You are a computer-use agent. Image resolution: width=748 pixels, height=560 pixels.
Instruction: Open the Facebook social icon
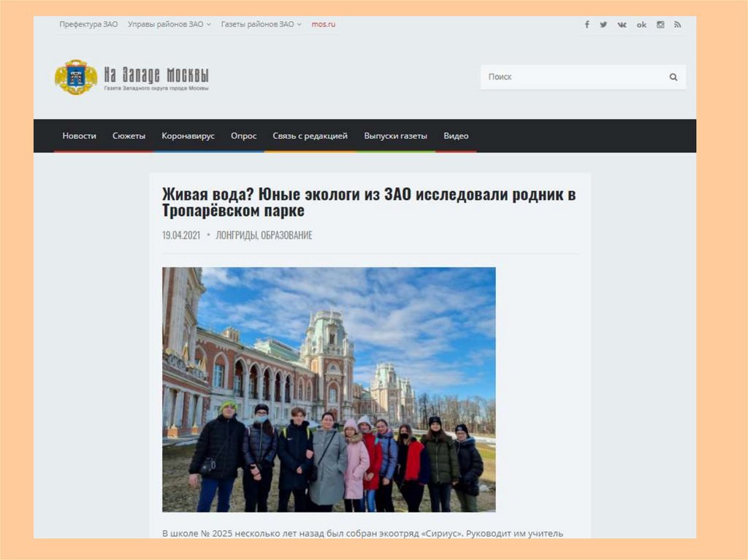(587, 24)
